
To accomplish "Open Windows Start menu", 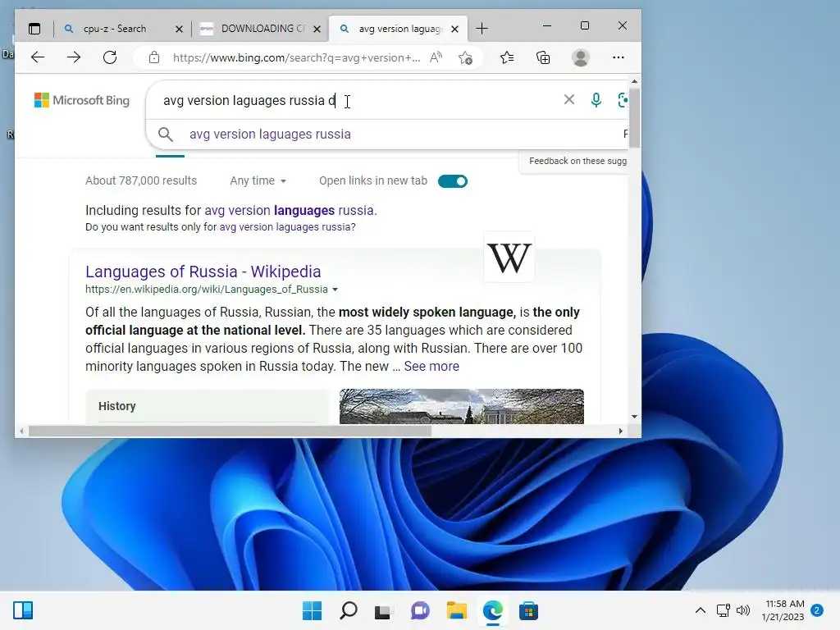I will pos(312,610).
